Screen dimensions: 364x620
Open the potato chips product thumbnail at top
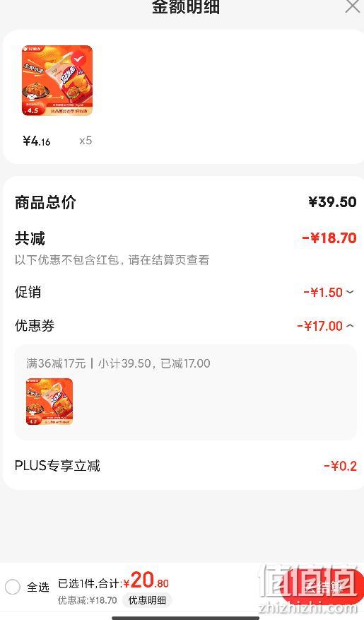pyautogui.click(x=57, y=81)
